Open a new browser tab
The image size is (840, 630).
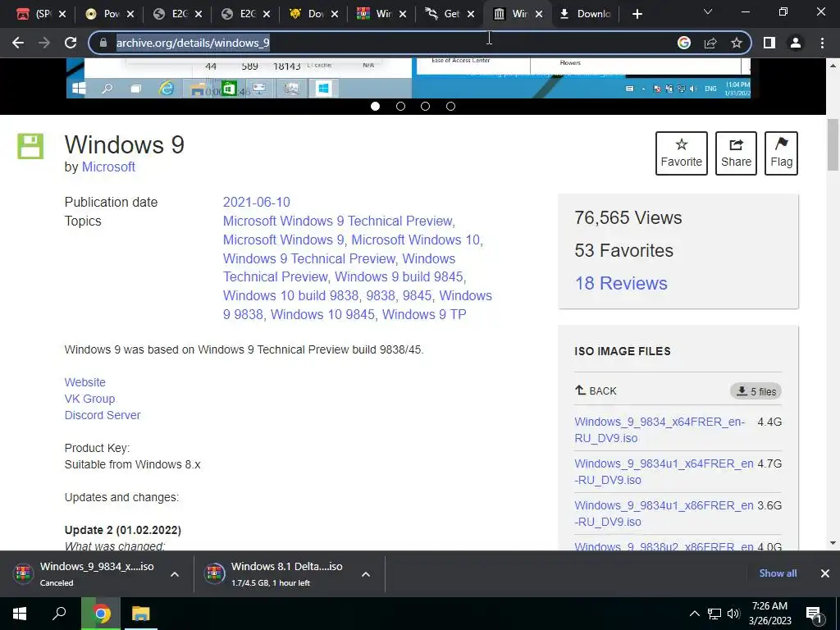click(637, 14)
